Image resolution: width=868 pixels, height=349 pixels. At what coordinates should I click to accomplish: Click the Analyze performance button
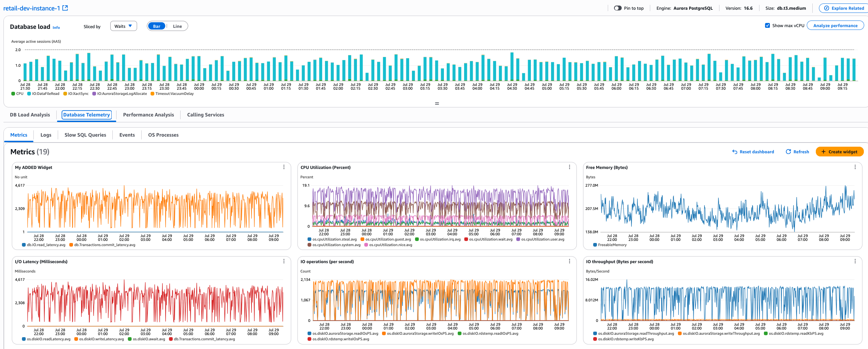click(836, 25)
